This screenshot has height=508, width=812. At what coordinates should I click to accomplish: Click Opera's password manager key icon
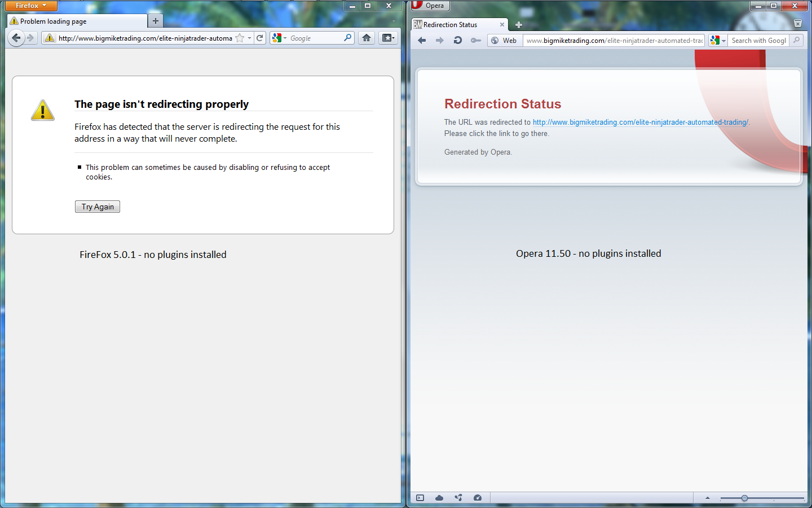pos(476,40)
